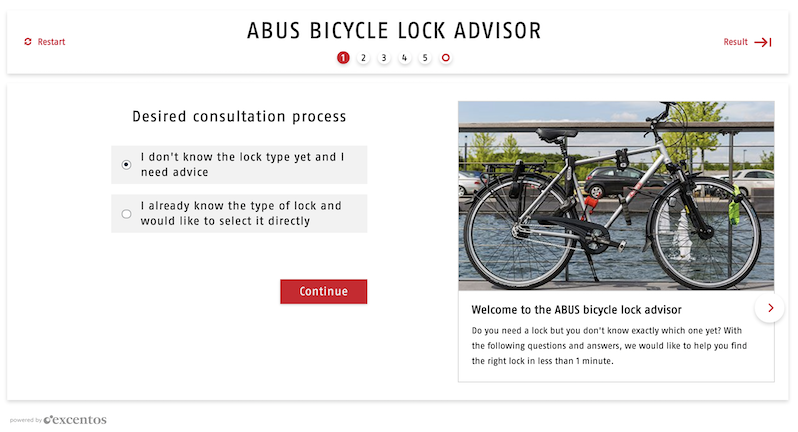The width and height of the screenshot is (798, 432).
Task: Jump to step 3 in progress bar
Action: tap(384, 58)
